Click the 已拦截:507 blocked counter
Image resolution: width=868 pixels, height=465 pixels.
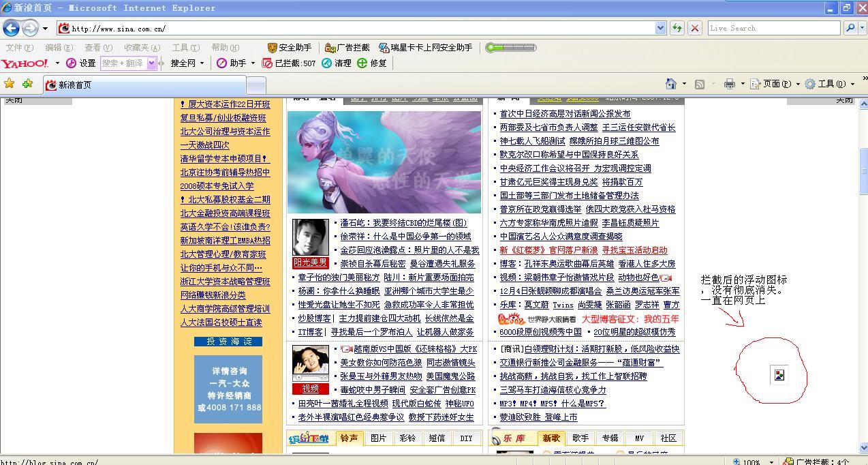(290, 63)
